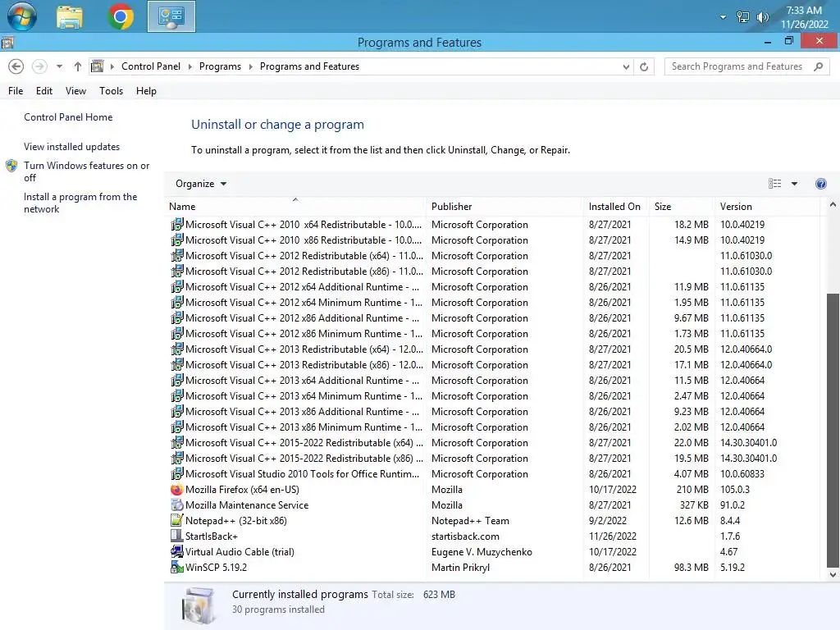Click the Forward navigation arrow
840x630 pixels.
[x=39, y=66]
